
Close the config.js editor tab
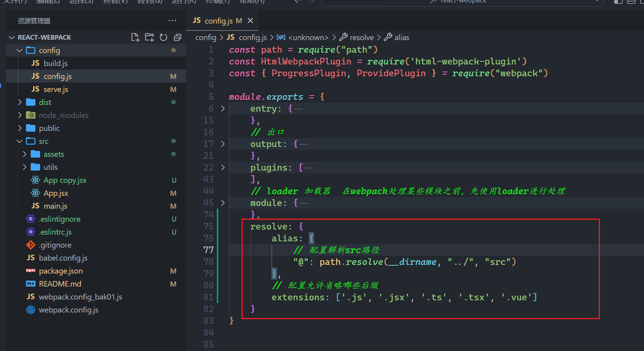tap(250, 20)
